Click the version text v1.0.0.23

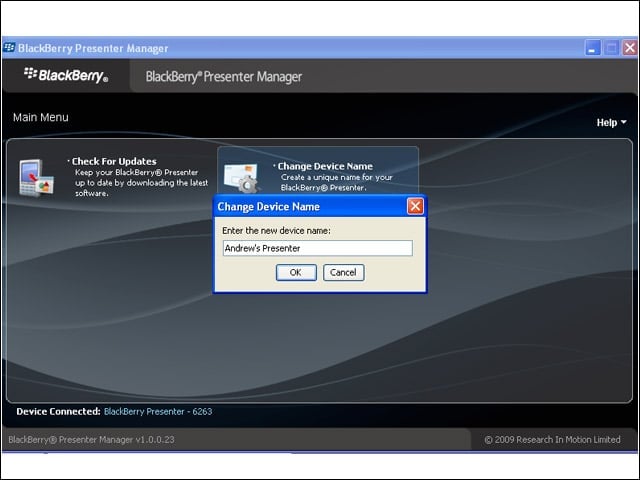pyautogui.click(x=155, y=440)
